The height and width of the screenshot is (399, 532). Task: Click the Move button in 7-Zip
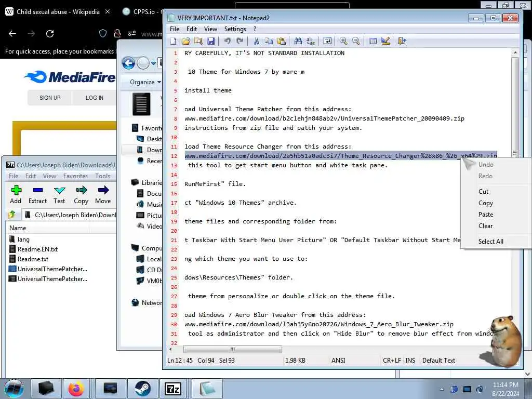pos(103,195)
